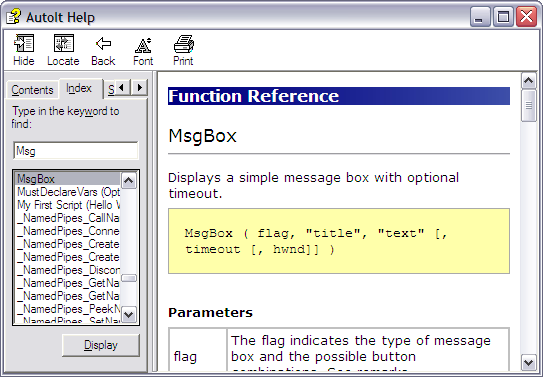Click the keyword input field containing Msg

(75, 151)
